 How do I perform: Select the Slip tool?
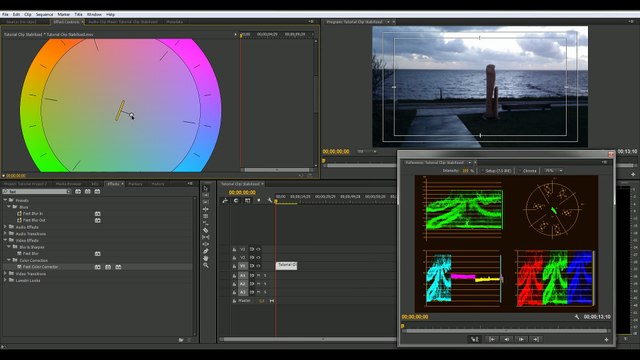206,237
